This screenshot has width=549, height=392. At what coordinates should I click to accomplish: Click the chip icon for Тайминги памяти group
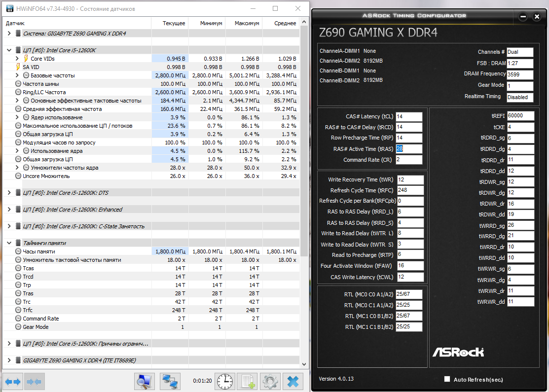click(x=18, y=243)
